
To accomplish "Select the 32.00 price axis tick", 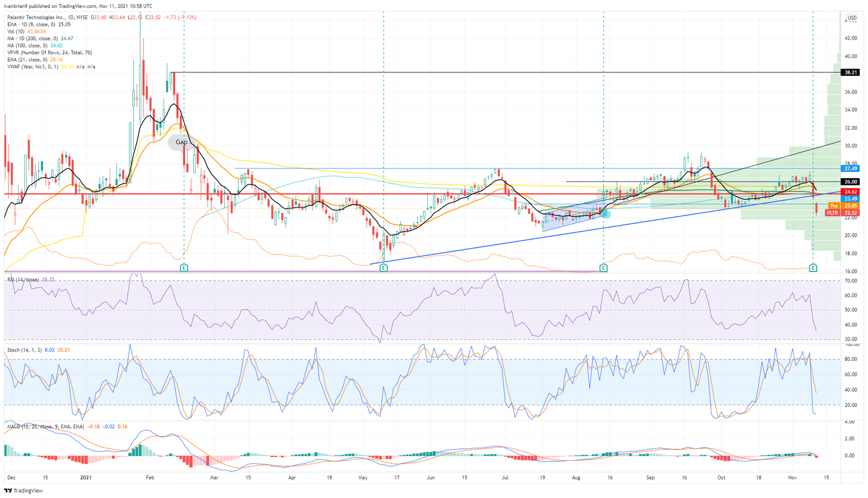I will coord(850,128).
